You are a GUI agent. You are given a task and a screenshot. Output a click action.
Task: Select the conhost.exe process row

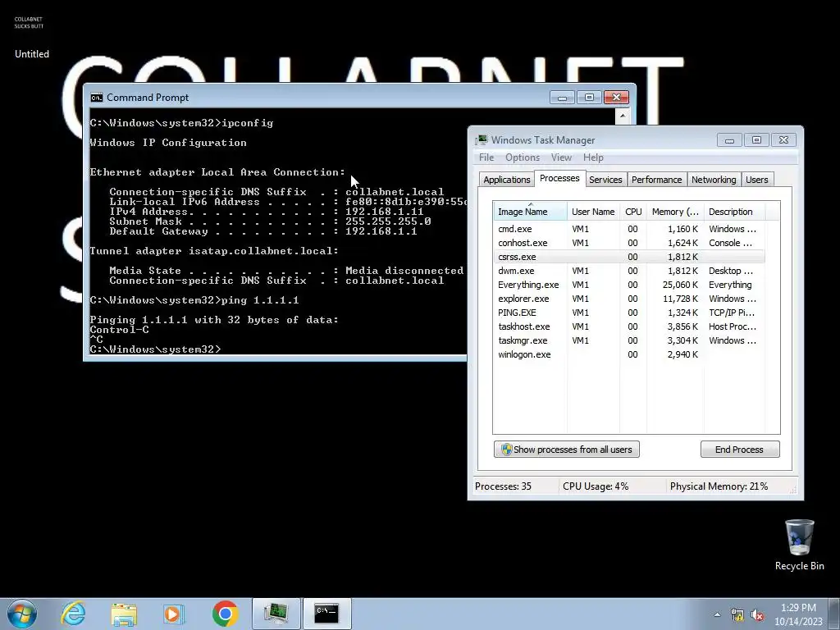click(629, 243)
